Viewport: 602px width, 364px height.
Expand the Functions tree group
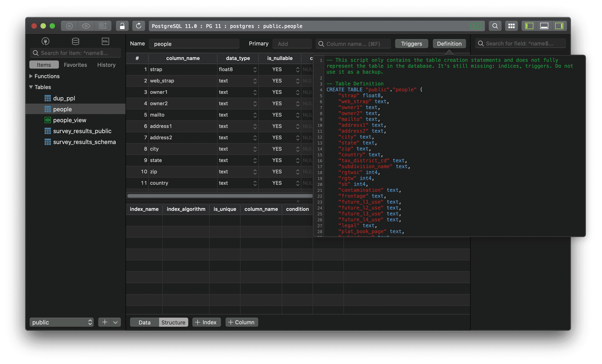[31, 76]
